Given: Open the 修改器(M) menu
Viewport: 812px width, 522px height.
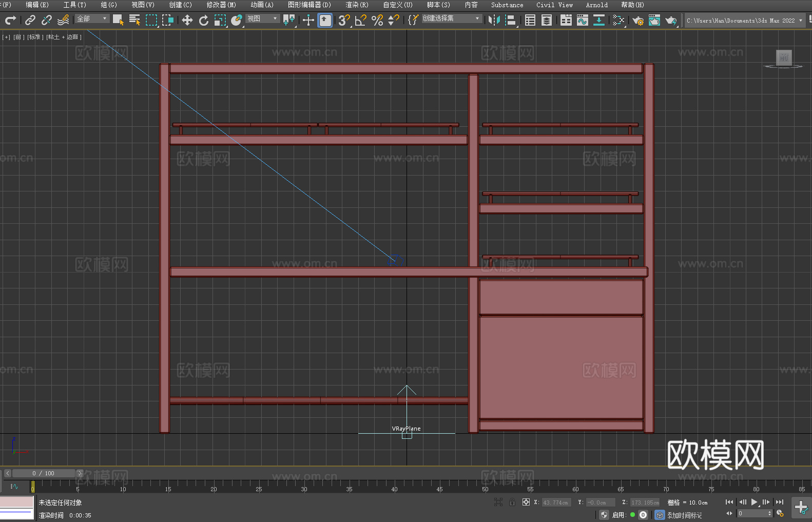Looking at the screenshot, I should [x=221, y=5].
